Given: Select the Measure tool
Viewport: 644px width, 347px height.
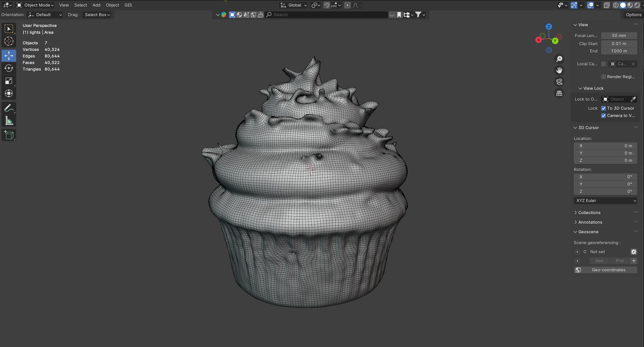Looking at the screenshot, I should point(9,121).
